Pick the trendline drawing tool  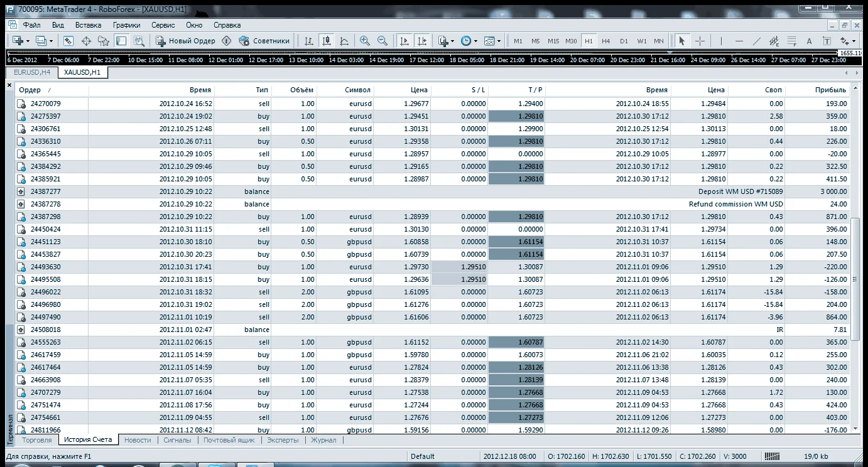click(x=756, y=41)
